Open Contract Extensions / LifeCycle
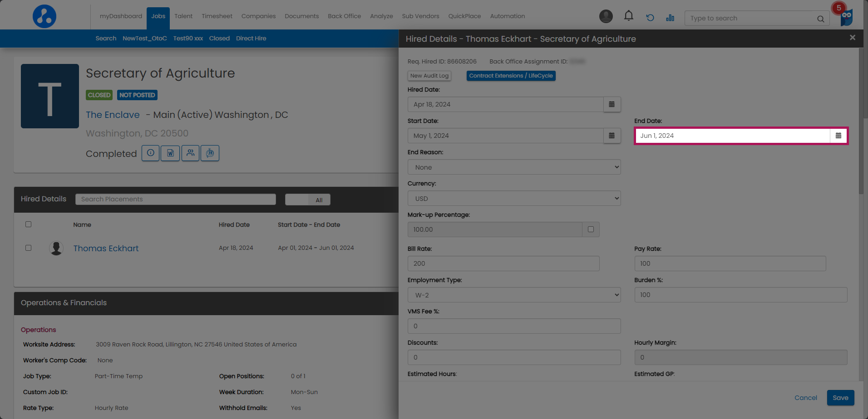 pyautogui.click(x=511, y=76)
